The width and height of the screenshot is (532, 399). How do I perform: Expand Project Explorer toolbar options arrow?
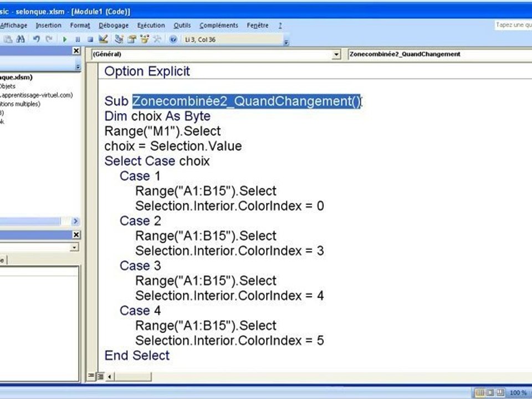(x=78, y=66)
